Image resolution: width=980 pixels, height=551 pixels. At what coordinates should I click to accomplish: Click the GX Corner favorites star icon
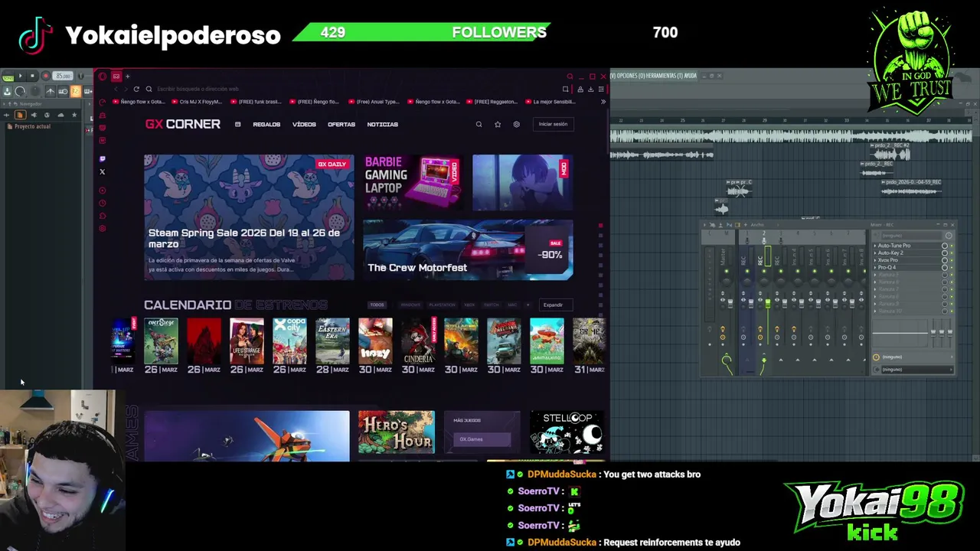[x=498, y=124]
